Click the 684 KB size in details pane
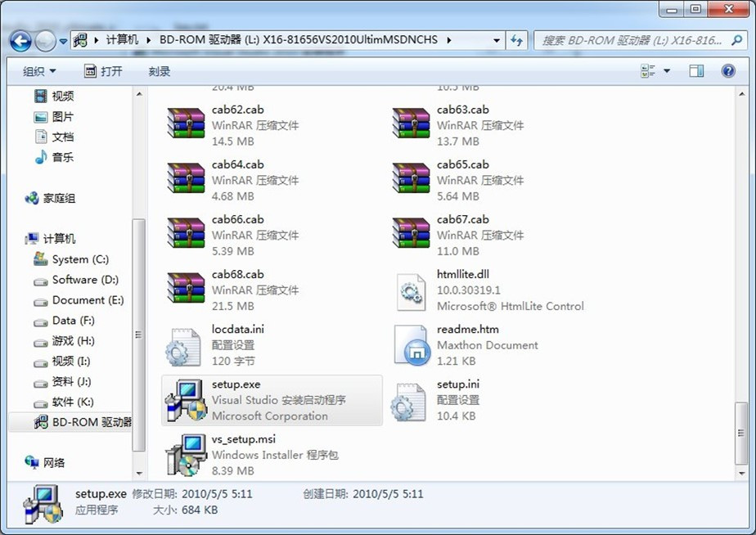The image size is (756, 535). pos(200,510)
